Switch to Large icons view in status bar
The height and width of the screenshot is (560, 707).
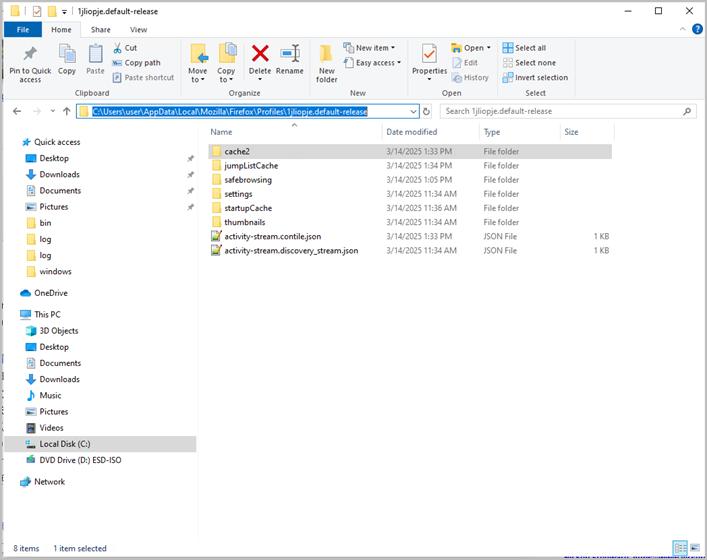coord(695,548)
